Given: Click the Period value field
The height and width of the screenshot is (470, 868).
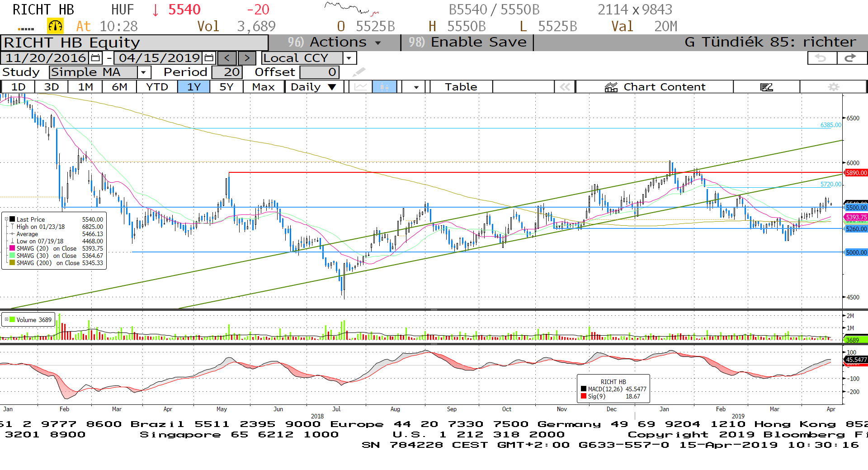Looking at the screenshot, I should [x=227, y=72].
